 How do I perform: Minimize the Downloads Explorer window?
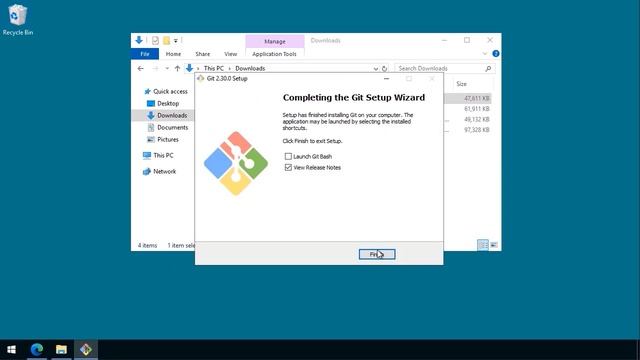pyautogui.click(x=444, y=40)
